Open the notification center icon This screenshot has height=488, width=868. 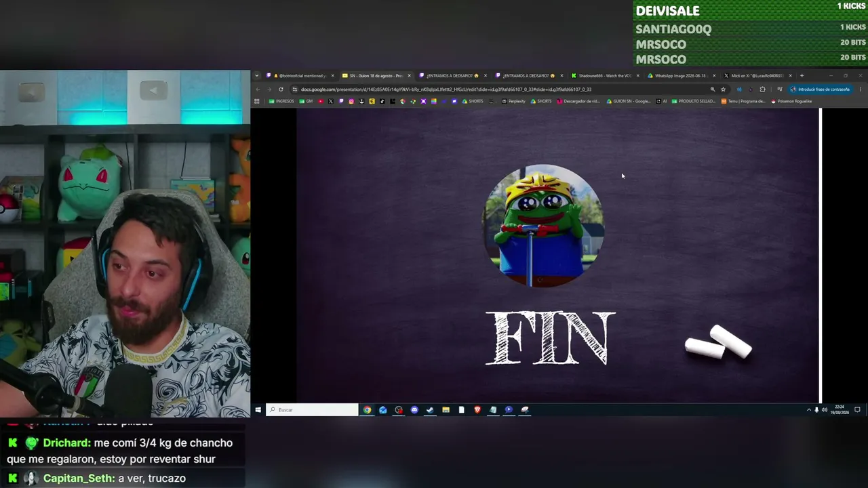857,409
